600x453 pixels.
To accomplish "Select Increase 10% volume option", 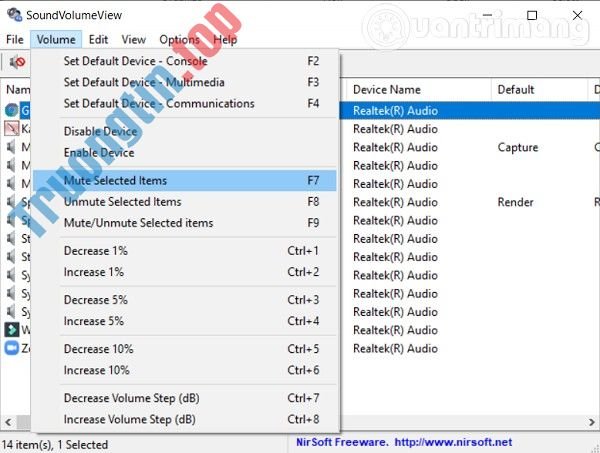I will point(185,370).
